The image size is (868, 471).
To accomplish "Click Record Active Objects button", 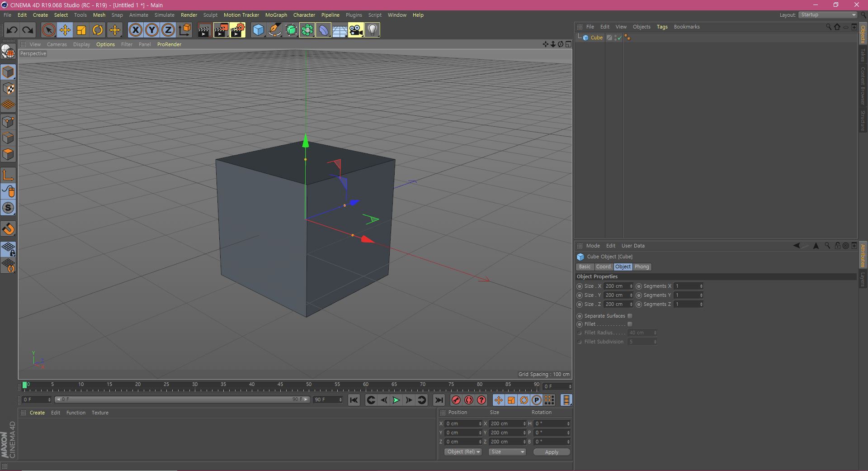I will (x=456, y=400).
